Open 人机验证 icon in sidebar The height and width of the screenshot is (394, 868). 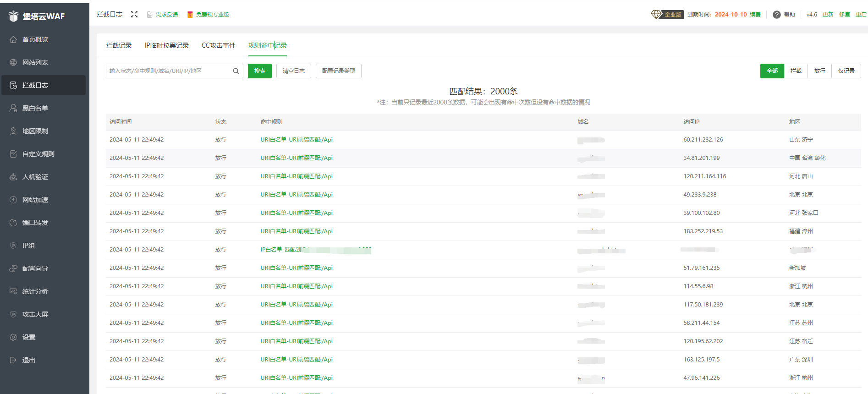click(13, 177)
